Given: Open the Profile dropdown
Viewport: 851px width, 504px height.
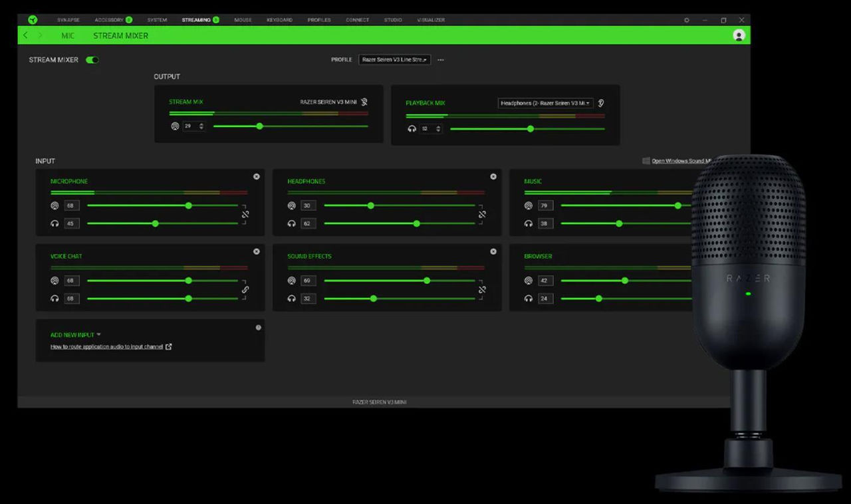Looking at the screenshot, I should pyautogui.click(x=394, y=60).
